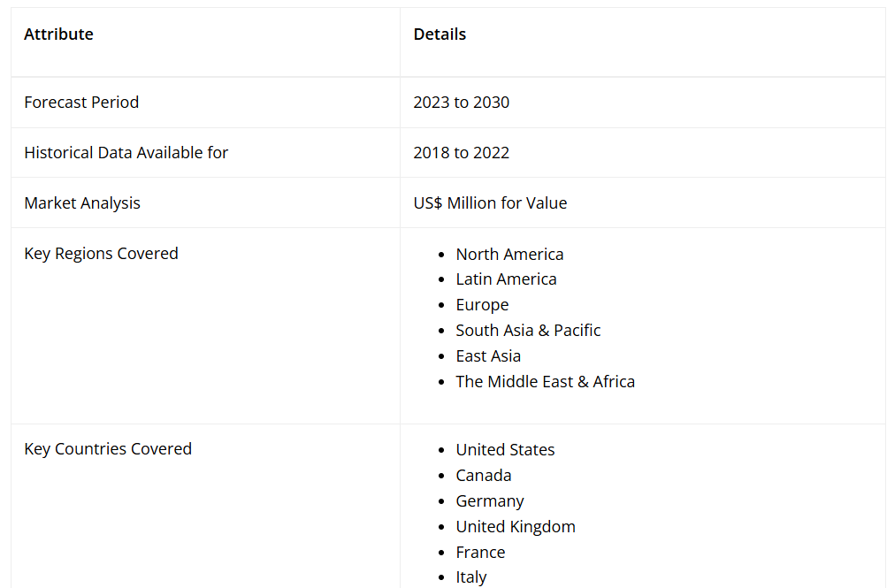Click the 2018 to 2022 value
Viewport: 887px width, 588px height.
(461, 153)
